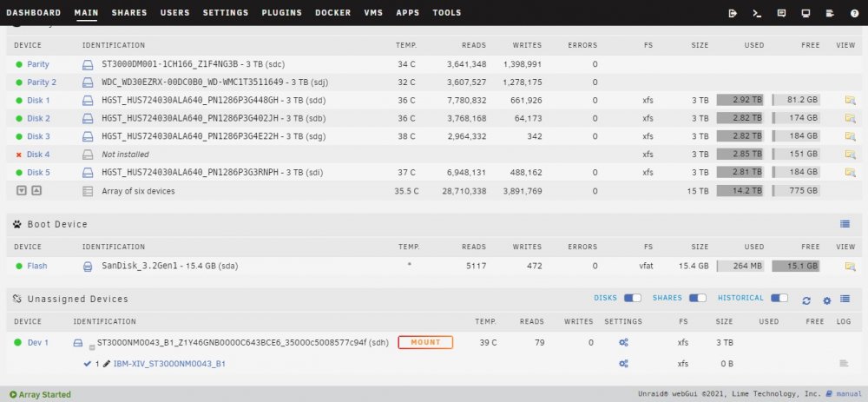Spin up all array disks arrow button

(36, 190)
